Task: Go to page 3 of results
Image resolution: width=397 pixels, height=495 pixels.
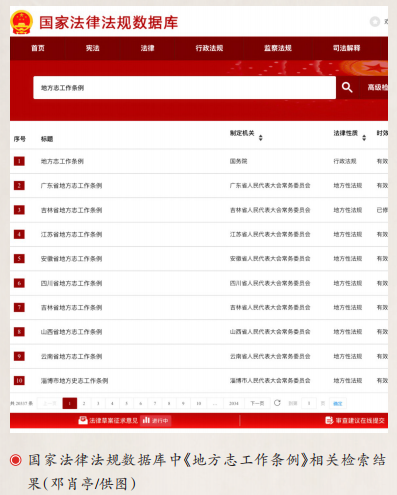Action: click(98, 403)
